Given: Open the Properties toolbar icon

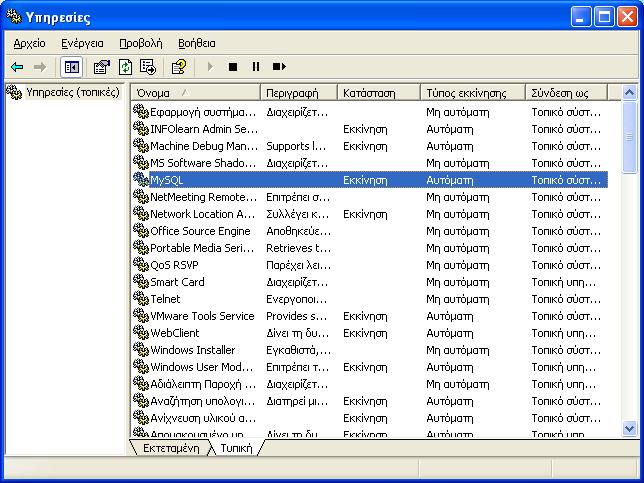Looking at the screenshot, I should [101, 67].
